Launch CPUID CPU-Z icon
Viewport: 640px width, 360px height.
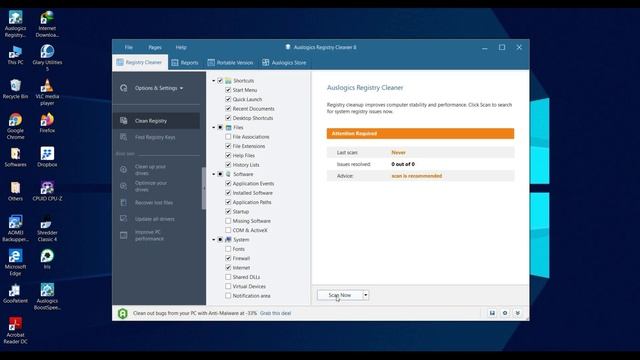(x=47, y=191)
